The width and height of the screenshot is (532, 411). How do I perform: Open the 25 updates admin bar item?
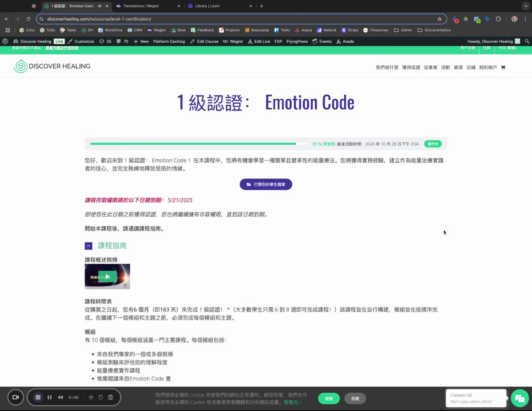pos(105,42)
